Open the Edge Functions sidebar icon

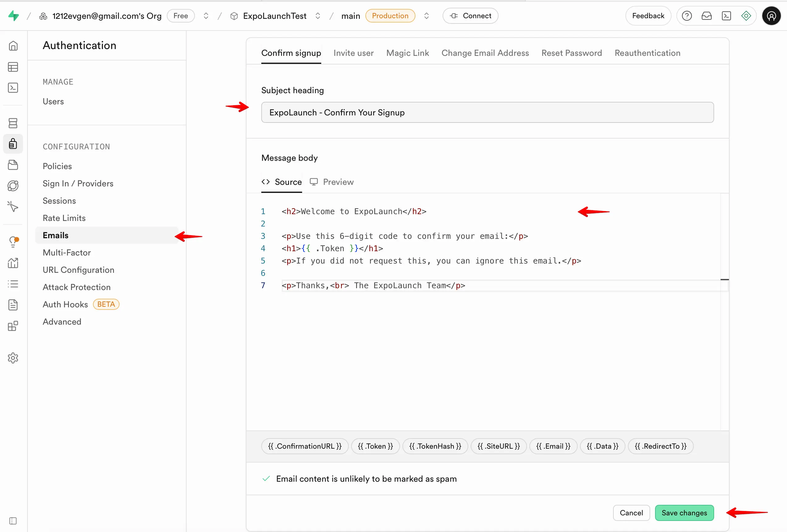[13, 186]
